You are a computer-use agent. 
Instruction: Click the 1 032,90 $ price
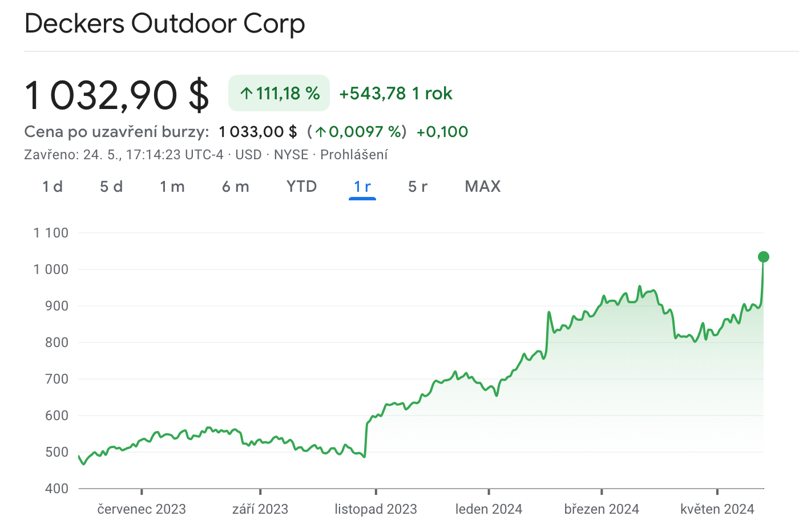click(117, 95)
